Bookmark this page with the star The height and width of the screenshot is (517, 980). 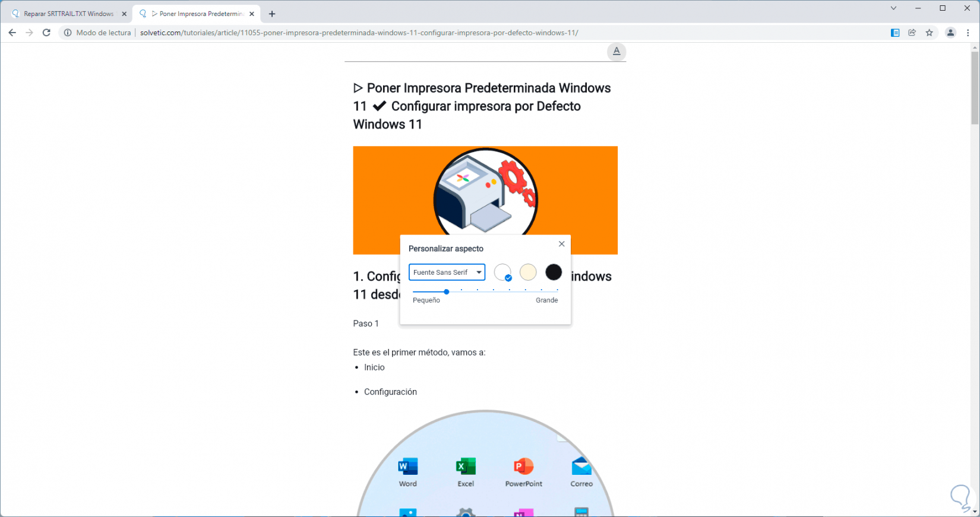click(930, 33)
